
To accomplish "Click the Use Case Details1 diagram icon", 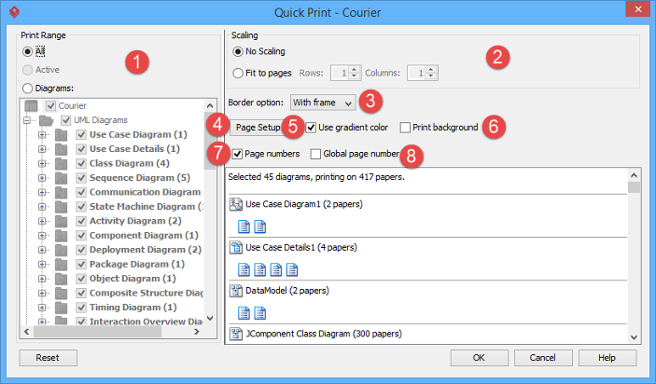I will pyautogui.click(x=236, y=247).
